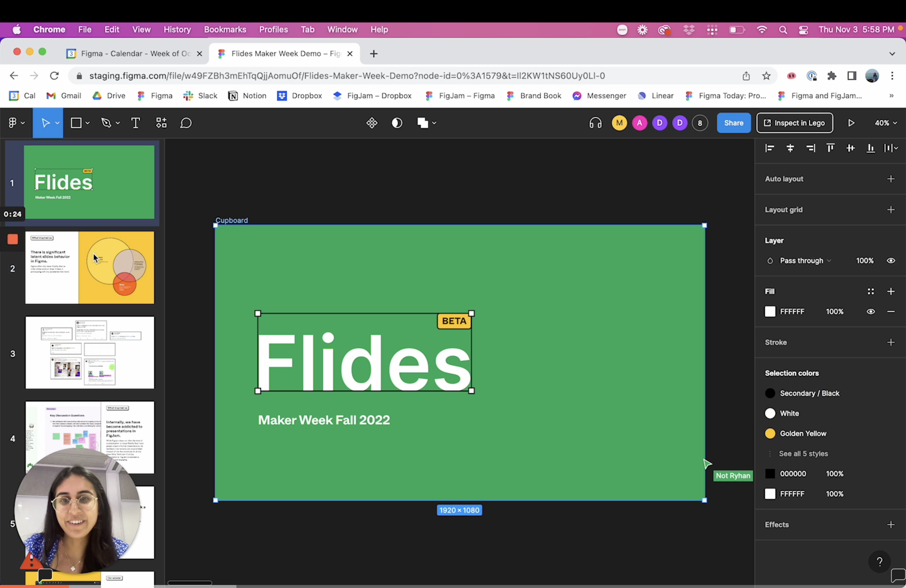This screenshot has width=906, height=588.
Task: Select the Move tool
Action: [45, 123]
